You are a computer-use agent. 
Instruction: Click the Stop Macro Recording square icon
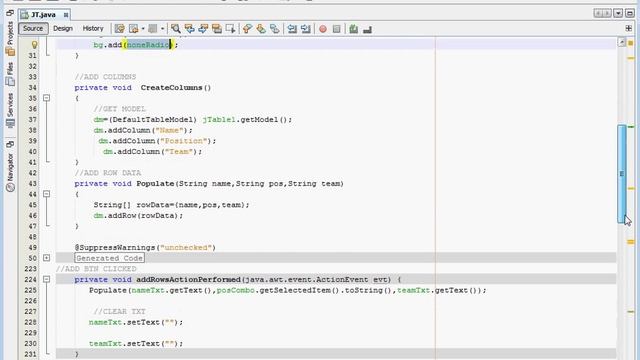(x=336, y=29)
